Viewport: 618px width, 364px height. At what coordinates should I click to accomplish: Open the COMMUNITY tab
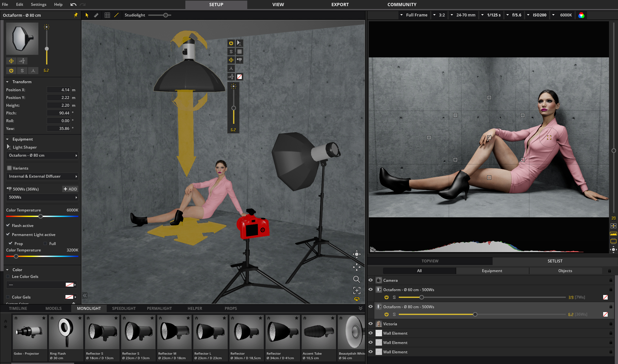(402, 5)
